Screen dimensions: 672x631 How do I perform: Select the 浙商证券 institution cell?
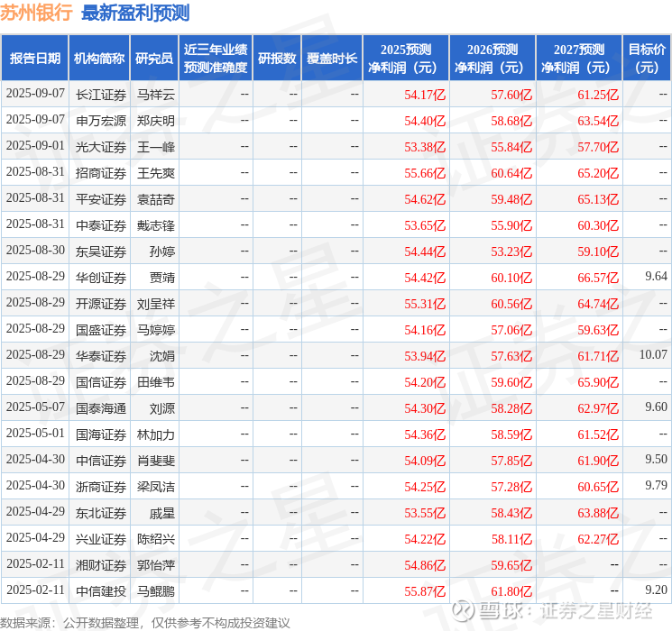pos(101,487)
